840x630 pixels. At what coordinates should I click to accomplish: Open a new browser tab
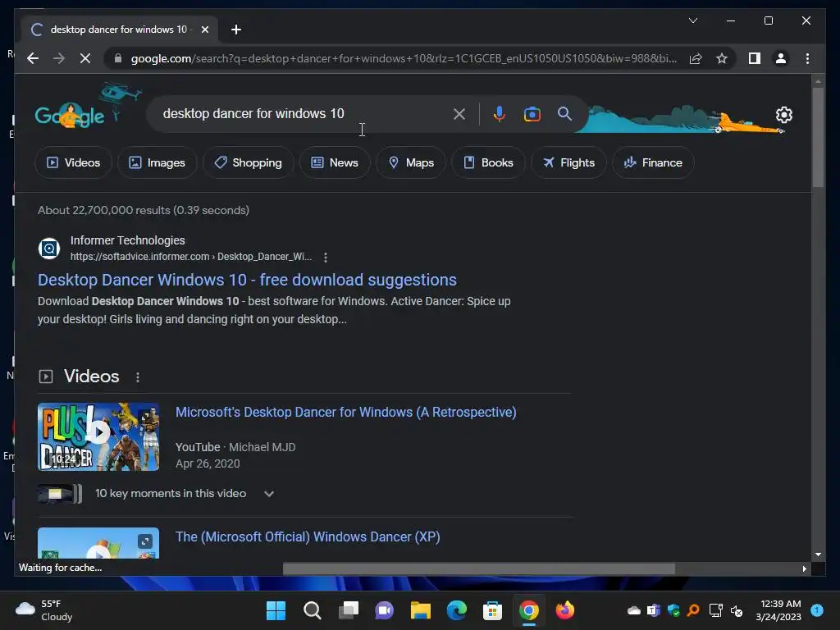[x=235, y=30]
